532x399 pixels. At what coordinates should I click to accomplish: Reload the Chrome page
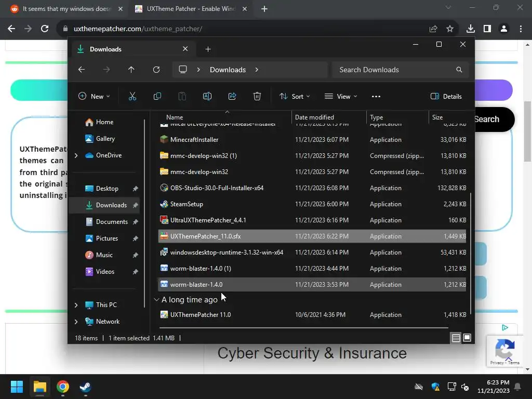45,29
